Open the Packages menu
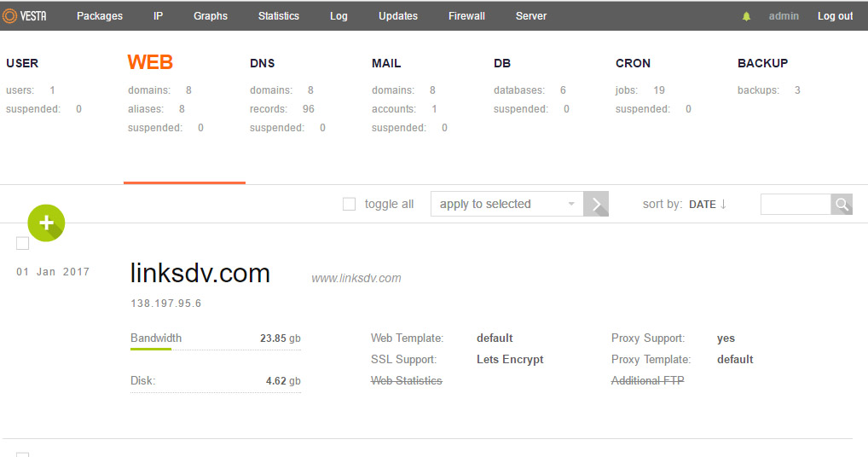Screen dimensions: 868x457 pos(100,16)
